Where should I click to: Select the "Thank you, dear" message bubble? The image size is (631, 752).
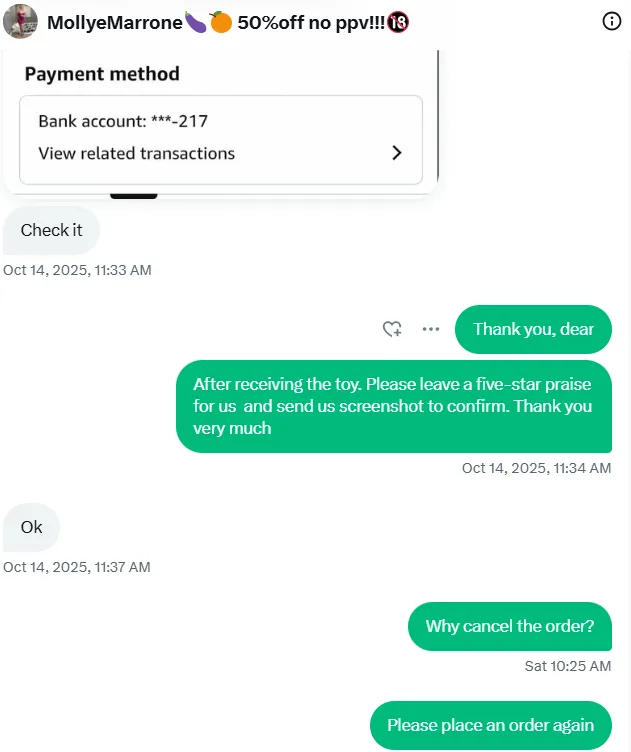coord(533,329)
